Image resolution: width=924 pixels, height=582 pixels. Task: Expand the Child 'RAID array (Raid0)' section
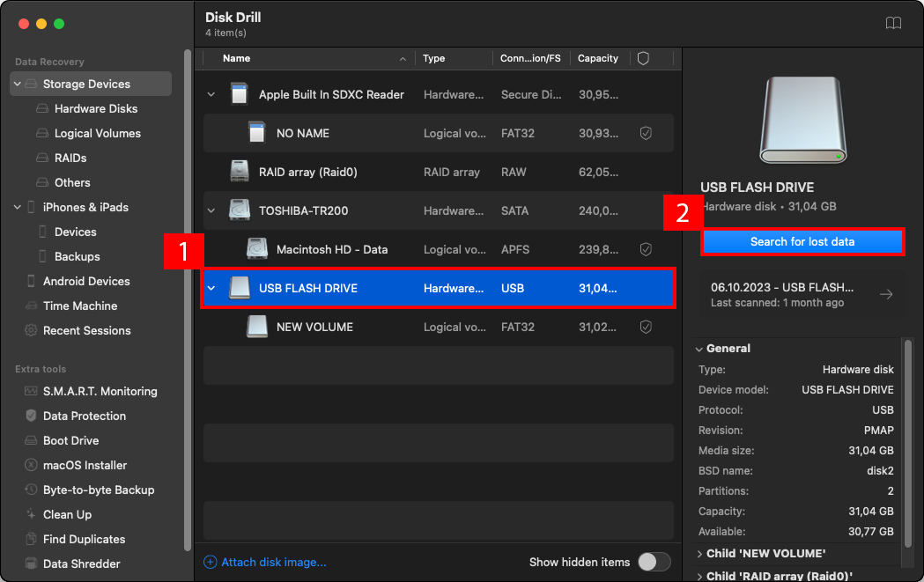click(699, 576)
